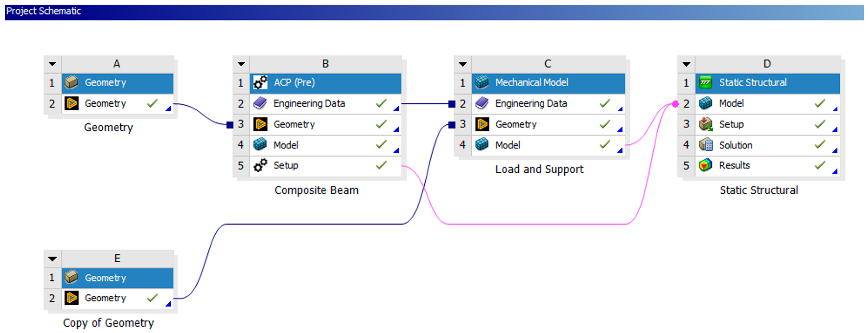Click green checkmark on system A Geometry cell
This screenshot has width=868, height=333.
coord(152,103)
